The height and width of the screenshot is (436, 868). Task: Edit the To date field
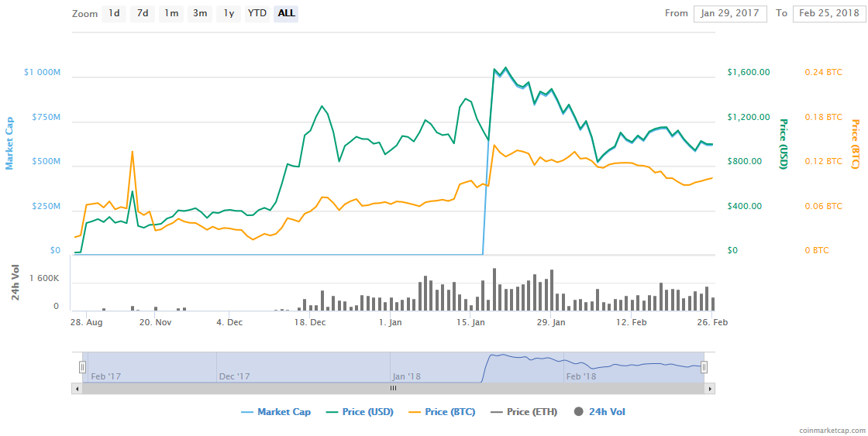(828, 13)
